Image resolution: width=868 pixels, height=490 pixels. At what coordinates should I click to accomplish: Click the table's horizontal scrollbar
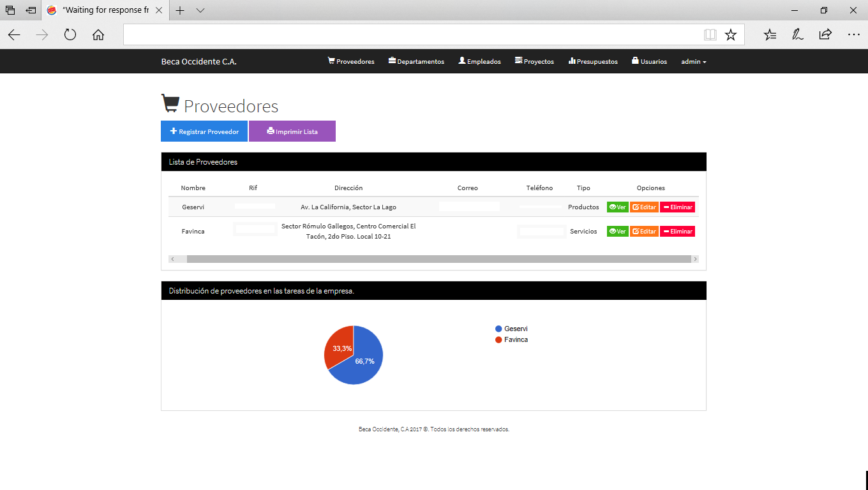tap(438, 259)
